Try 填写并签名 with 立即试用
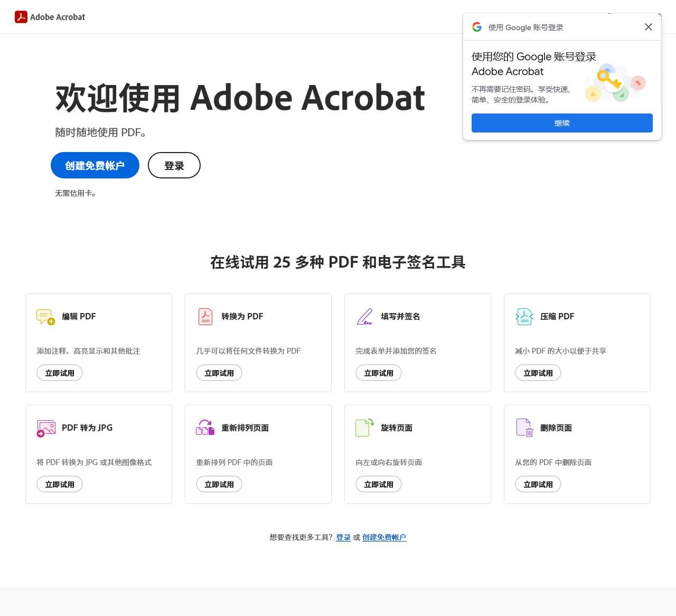The height and width of the screenshot is (616, 676). (379, 373)
